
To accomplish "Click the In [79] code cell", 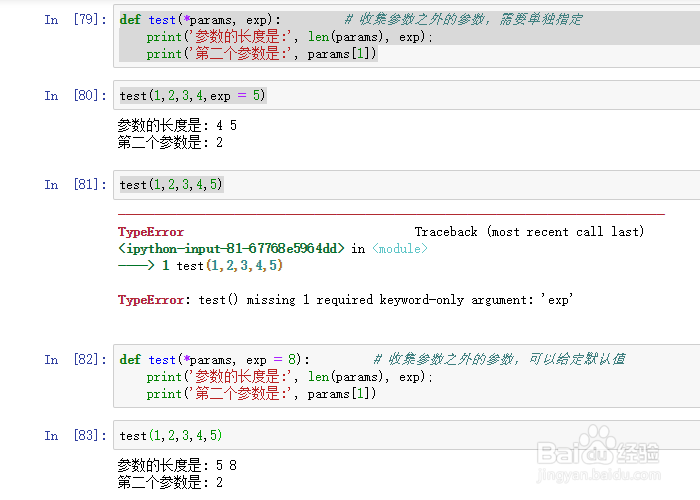I will coord(407,36).
